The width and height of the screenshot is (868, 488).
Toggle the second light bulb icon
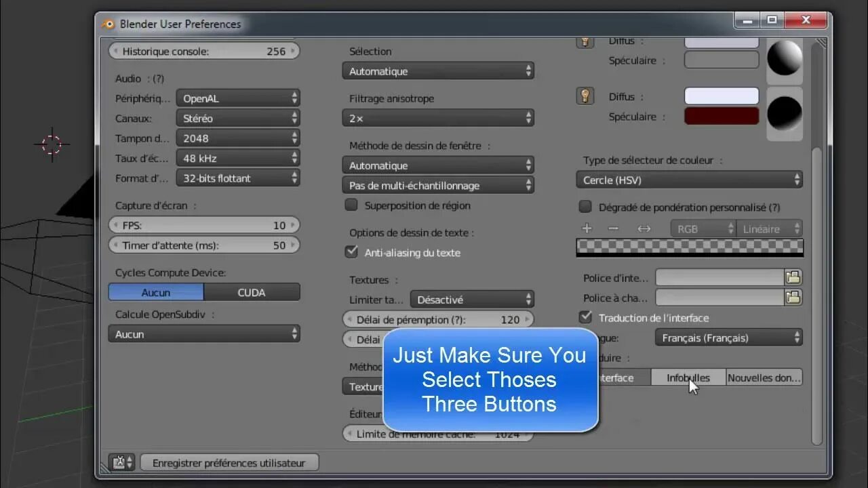[585, 96]
